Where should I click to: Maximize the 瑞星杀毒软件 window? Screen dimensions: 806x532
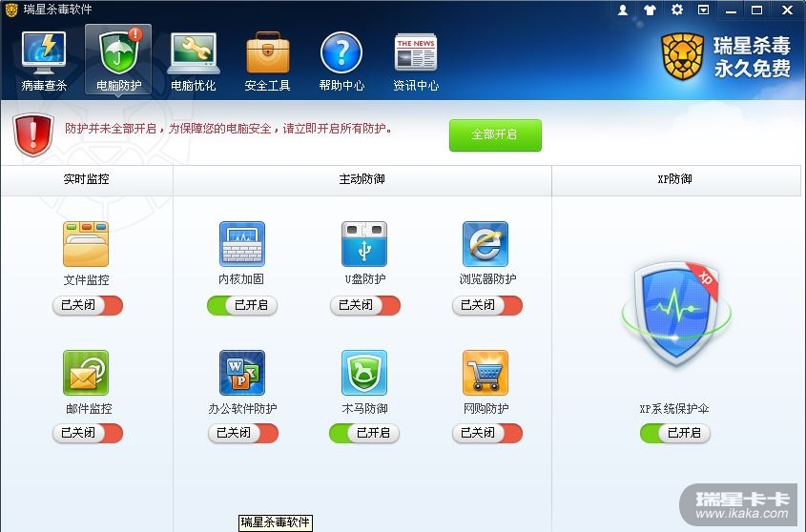pyautogui.click(x=756, y=10)
